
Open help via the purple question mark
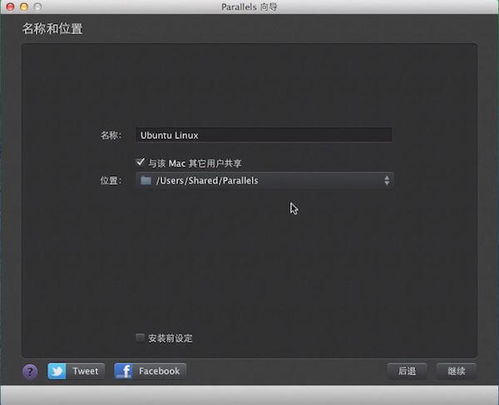click(x=30, y=371)
